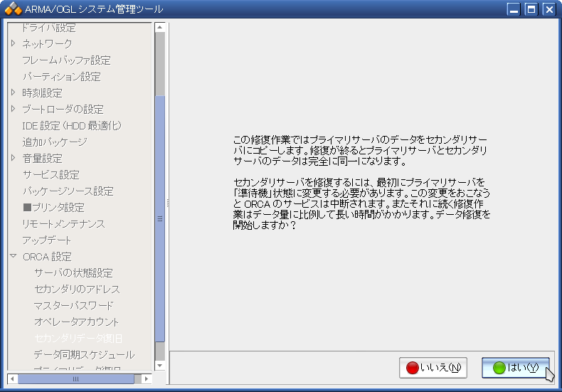The width and height of the screenshot is (562, 392).
Task: Select パーティション設定 in sidebar
Action: [61, 77]
